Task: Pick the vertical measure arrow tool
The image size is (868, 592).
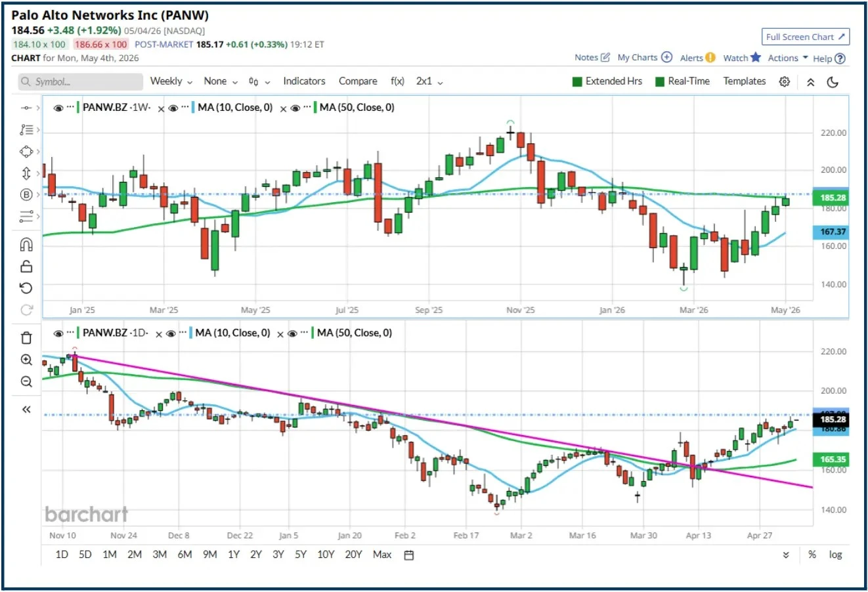Action: pyautogui.click(x=26, y=173)
